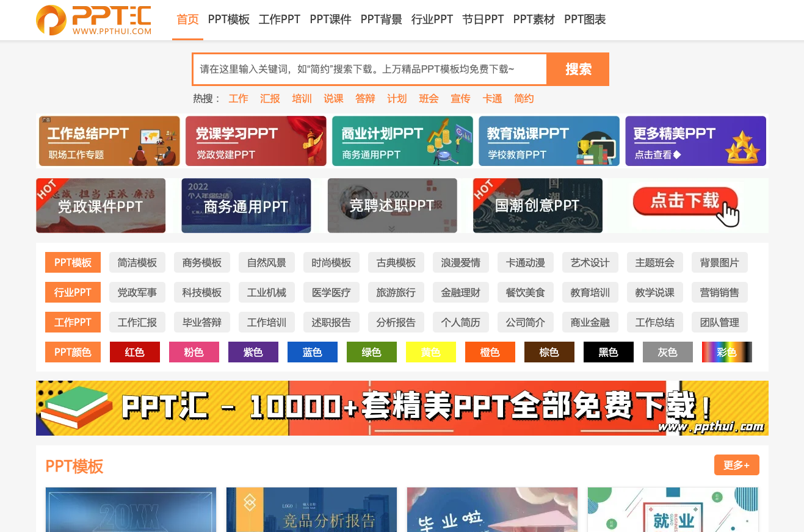Image resolution: width=804 pixels, height=532 pixels.
Task: Filter by 党政军事 tag
Action: (x=137, y=292)
